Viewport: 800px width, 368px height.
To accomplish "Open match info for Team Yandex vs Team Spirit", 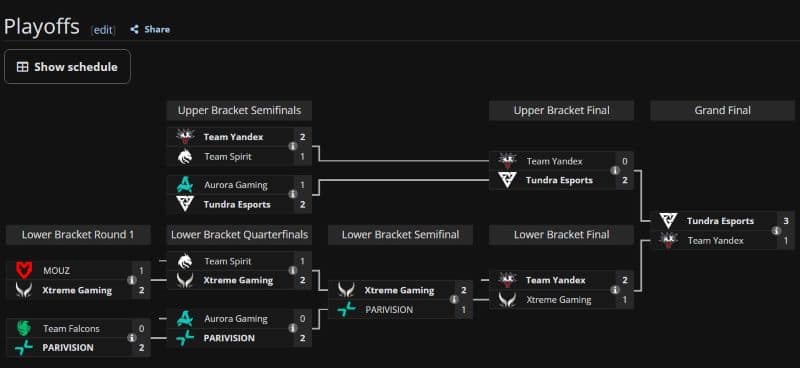I will pyautogui.click(x=292, y=146).
